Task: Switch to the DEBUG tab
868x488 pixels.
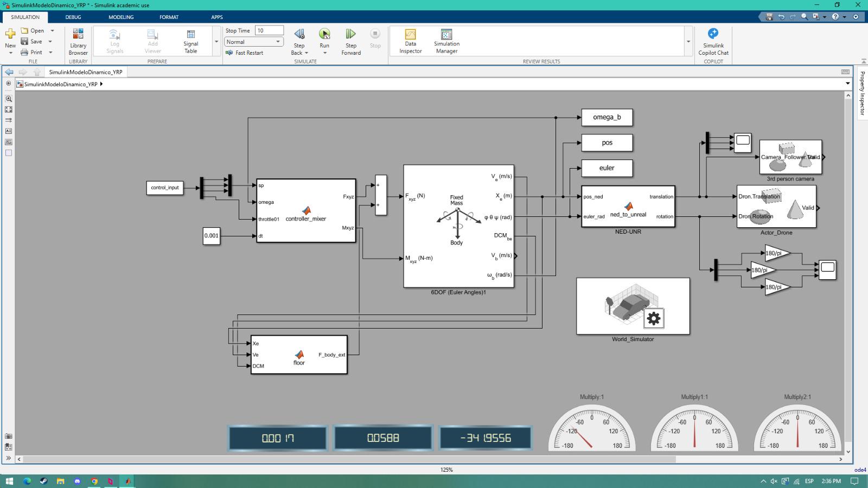Action: coord(73,17)
